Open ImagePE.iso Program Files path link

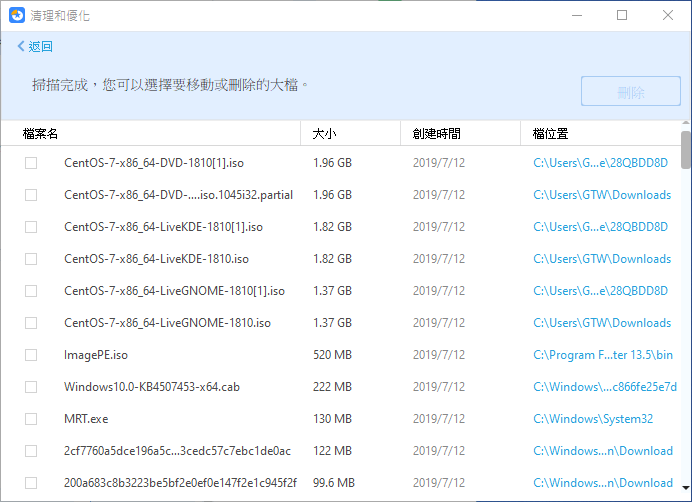[x=602, y=355]
